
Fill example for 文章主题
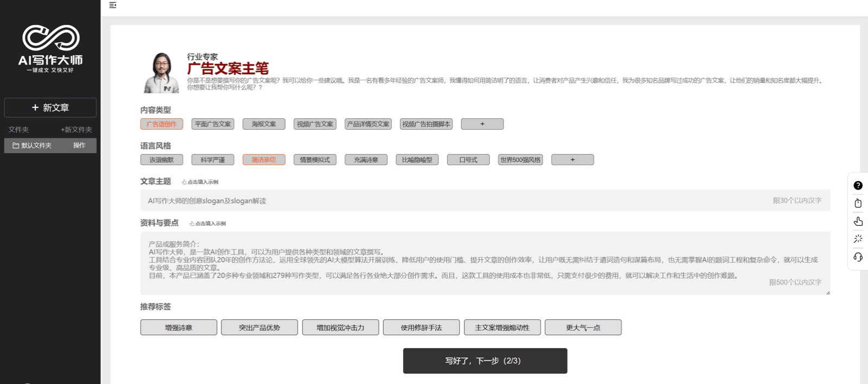[200, 182]
